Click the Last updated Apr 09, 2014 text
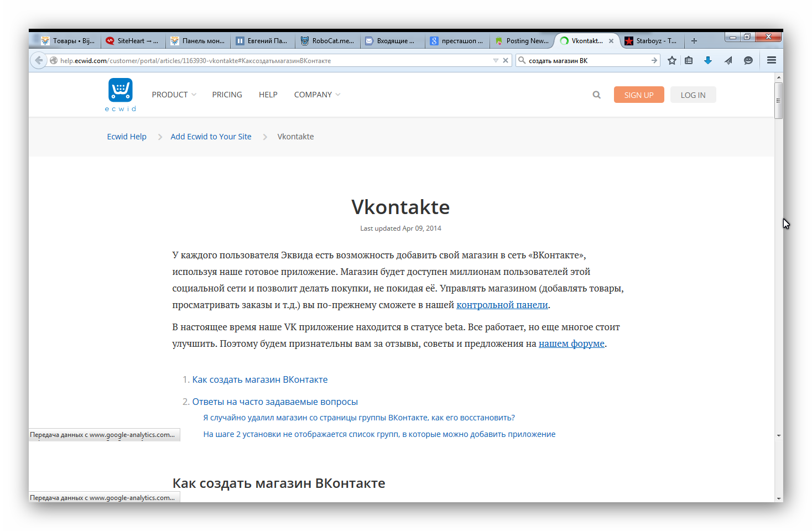The image size is (812, 531). click(x=400, y=228)
